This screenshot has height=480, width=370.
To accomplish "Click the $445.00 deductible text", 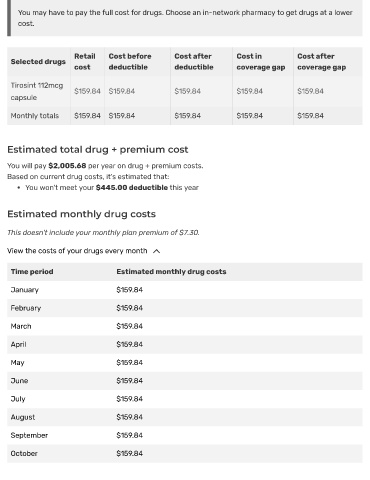I will click(132, 188).
